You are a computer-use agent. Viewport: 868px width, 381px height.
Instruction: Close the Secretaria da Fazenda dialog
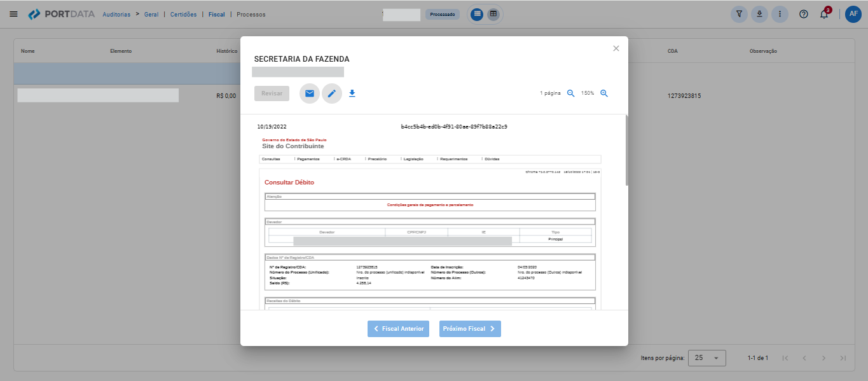(616, 48)
